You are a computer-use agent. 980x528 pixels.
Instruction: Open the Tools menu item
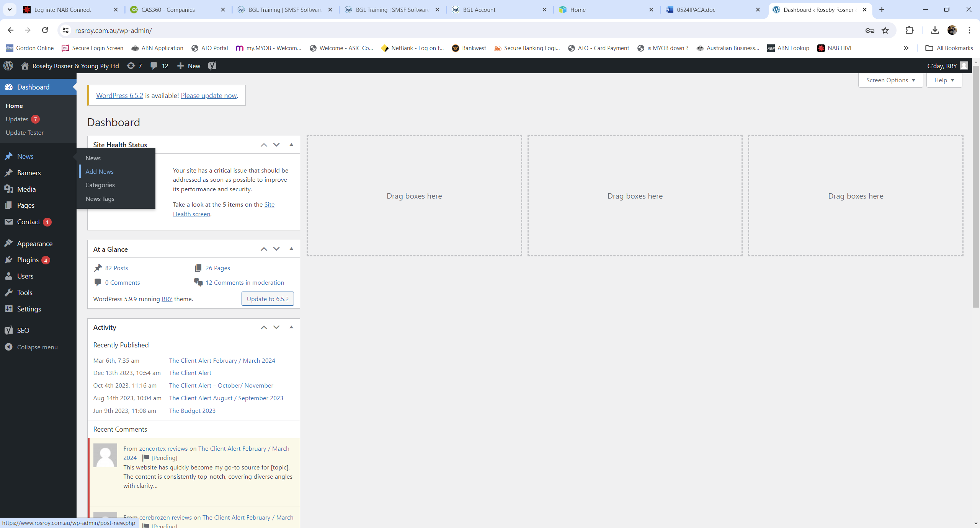click(x=24, y=293)
